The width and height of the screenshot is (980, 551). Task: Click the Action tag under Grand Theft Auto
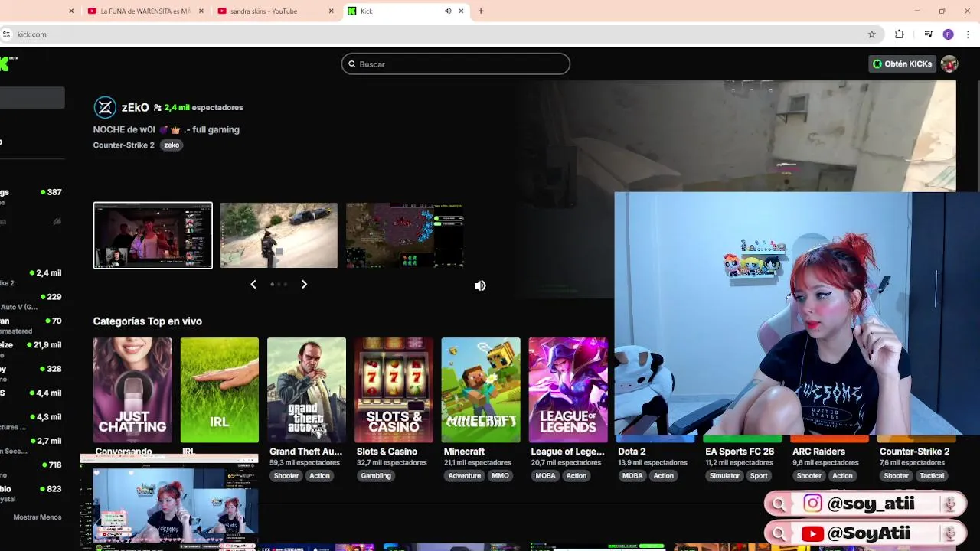[x=319, y=476]
